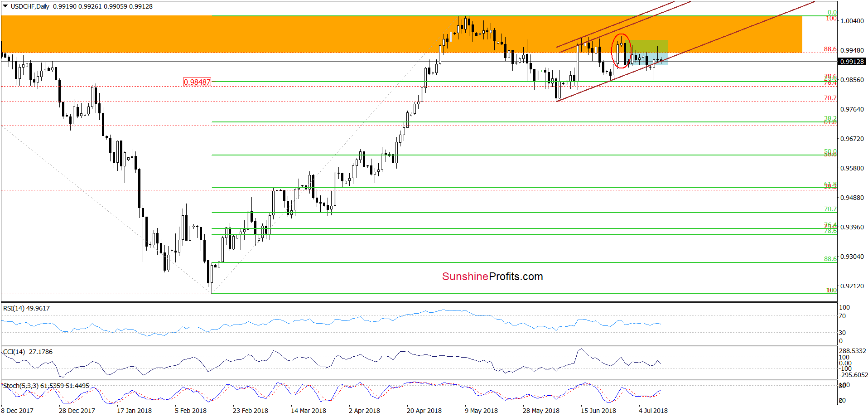Click the 4 Jul 2018 date label

tap(653, 411)
